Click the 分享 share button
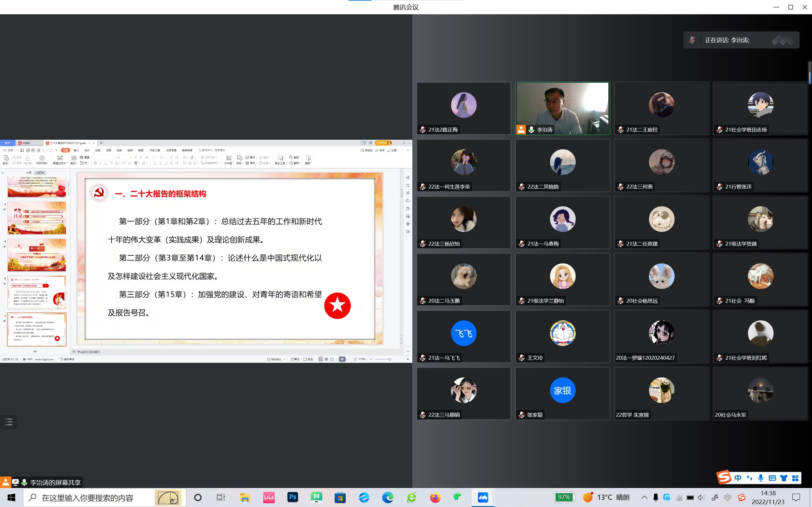The image size is (812, 507). [392, 150]
